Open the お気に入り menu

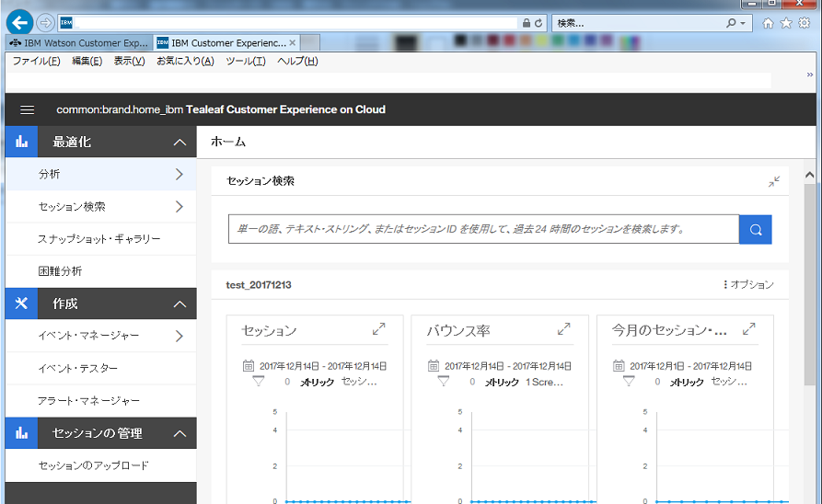(185, 61)
